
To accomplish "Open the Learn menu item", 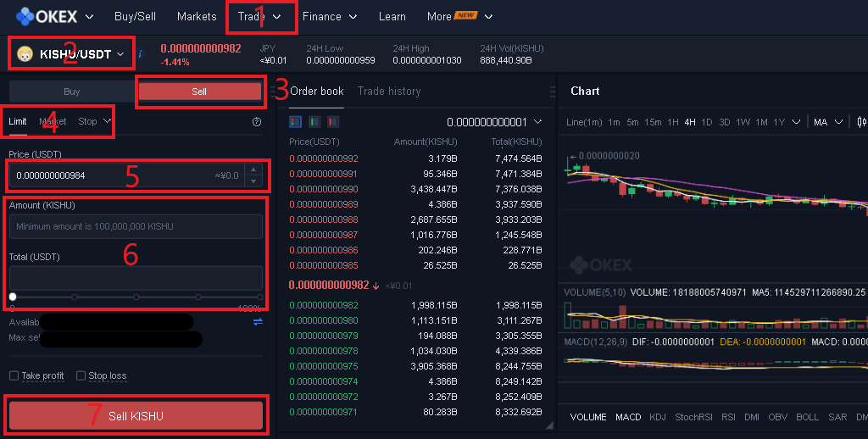I will coord(392,17).
